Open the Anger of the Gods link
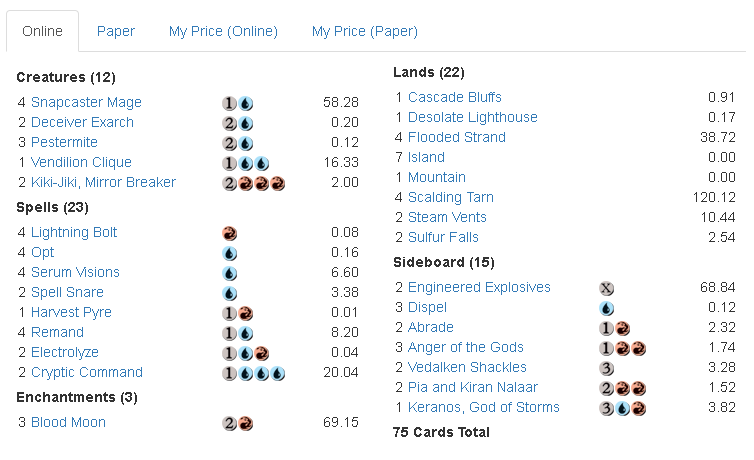This screenshot has width=754, height=460. point(466,347)
